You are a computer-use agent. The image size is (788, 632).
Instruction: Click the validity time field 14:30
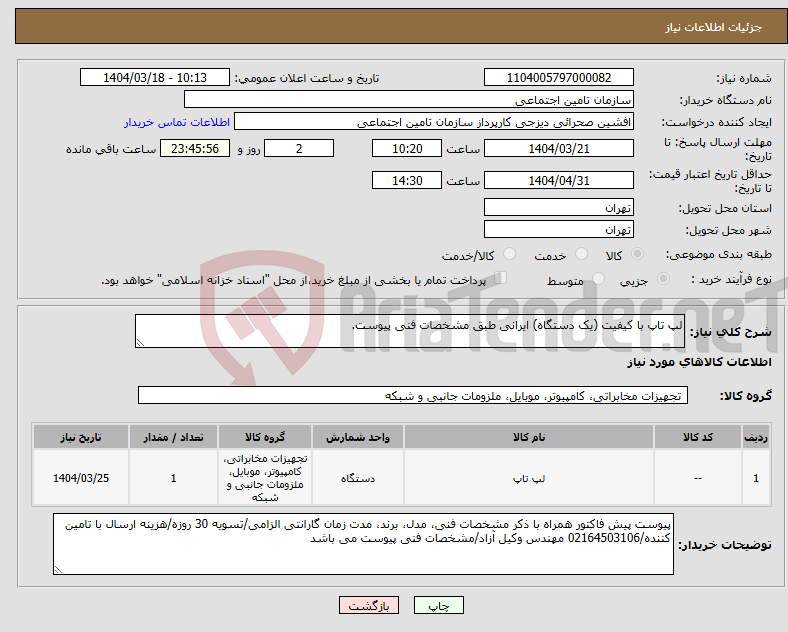(407, 180)
